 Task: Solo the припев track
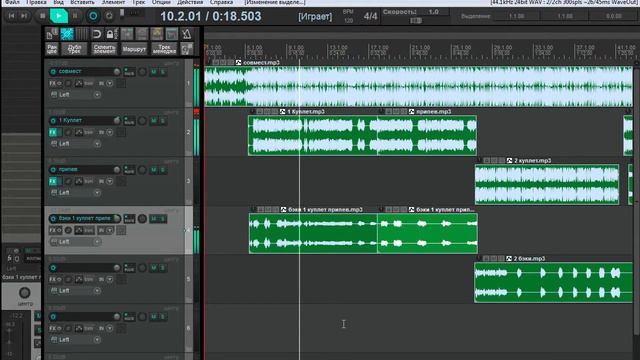pyautogui.click(x=162, y=170)
